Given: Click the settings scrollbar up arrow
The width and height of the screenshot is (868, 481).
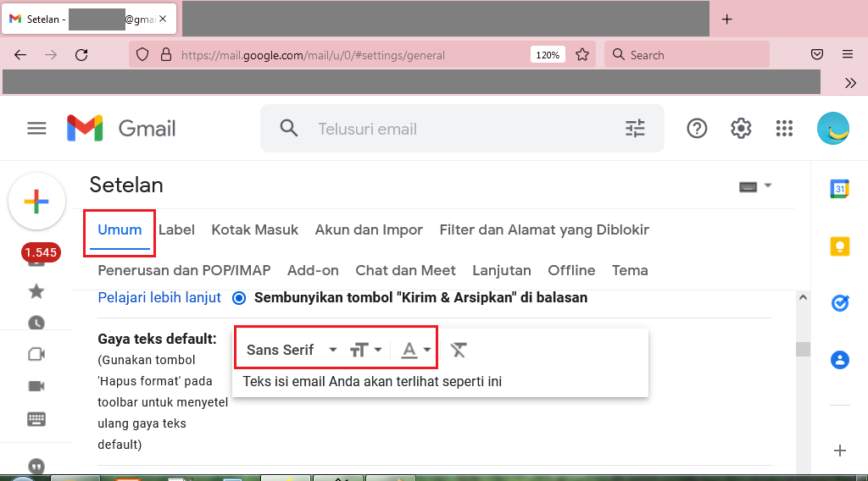Looking at the screenshot, I should coord(804,297).
